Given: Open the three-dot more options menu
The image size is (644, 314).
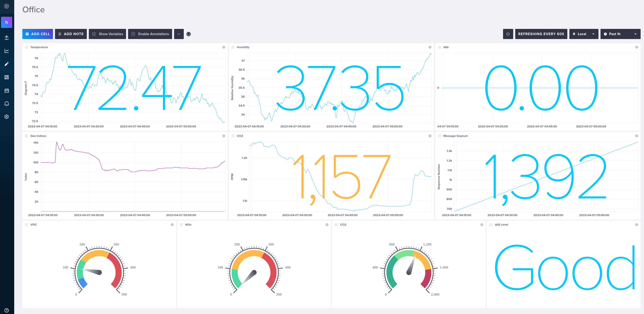Looking at the screenshot, I should point(179,34).
